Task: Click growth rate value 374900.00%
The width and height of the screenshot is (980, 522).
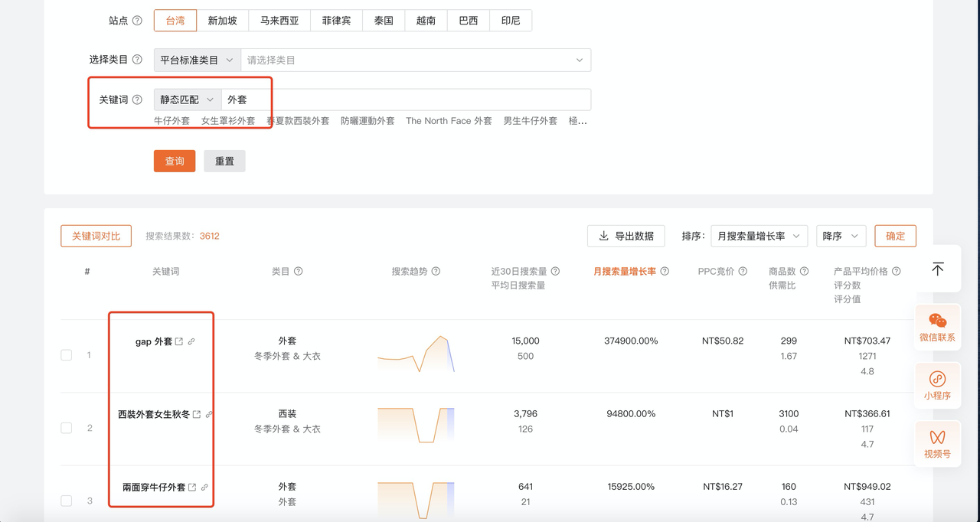Action: coord(631,341)
